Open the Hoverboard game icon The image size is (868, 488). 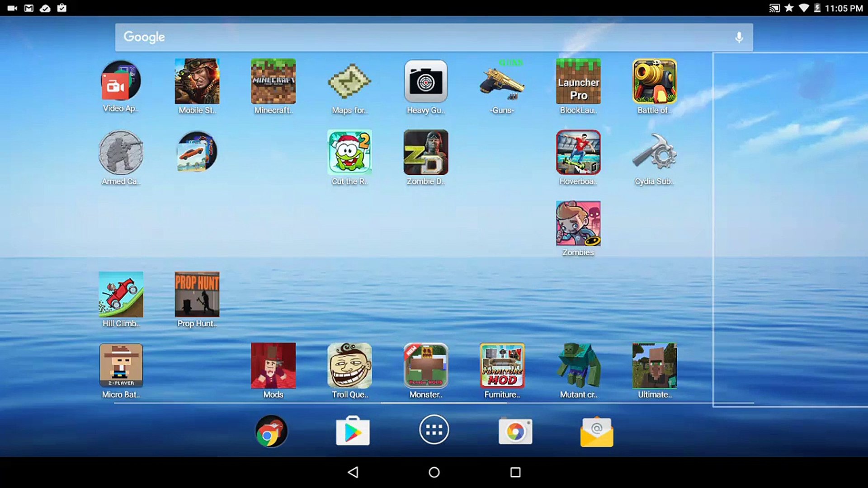[578, 153]
